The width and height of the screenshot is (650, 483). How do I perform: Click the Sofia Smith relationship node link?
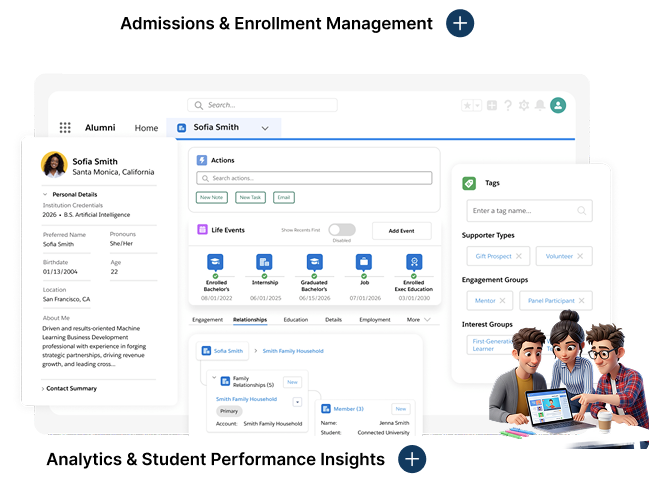[228, 351]
